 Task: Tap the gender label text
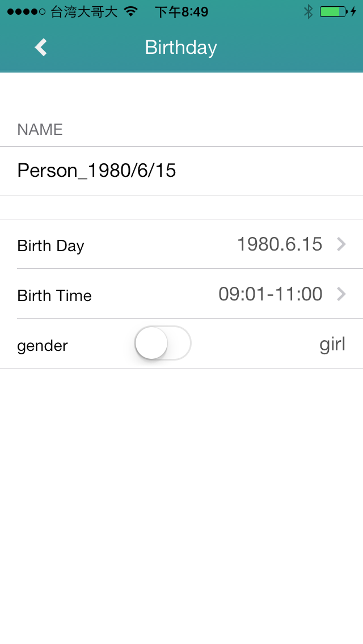(x=43, y=346)
